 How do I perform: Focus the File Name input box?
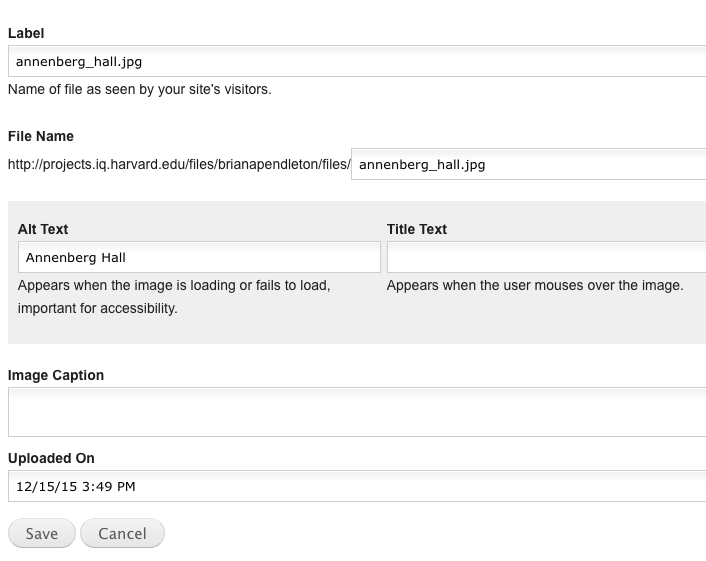[x=529, y=164]
